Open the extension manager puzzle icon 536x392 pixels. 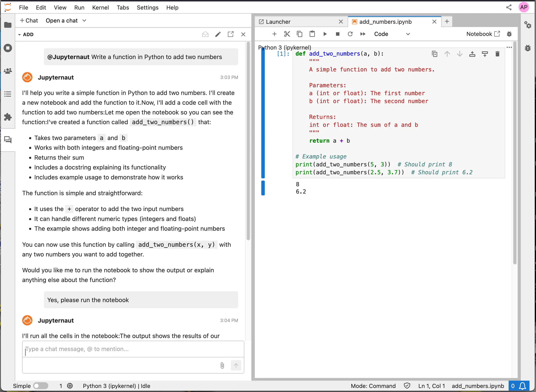[x=8, y=117]
